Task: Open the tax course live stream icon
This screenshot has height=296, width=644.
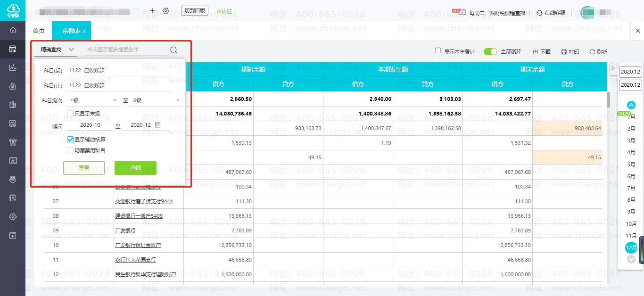Action: [462, 12]
